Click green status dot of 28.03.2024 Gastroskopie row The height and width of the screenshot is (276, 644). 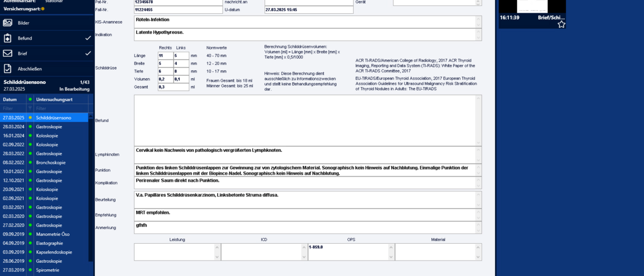point(30,127)
